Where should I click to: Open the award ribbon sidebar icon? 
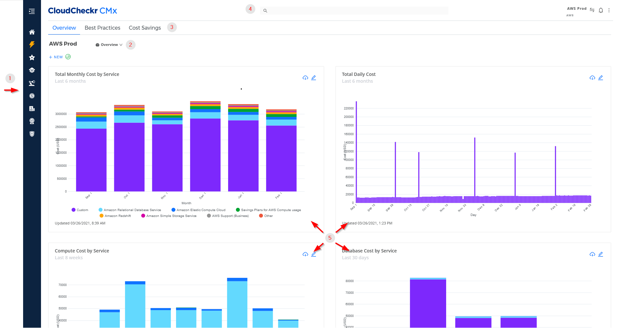click(x=32, y=121)
